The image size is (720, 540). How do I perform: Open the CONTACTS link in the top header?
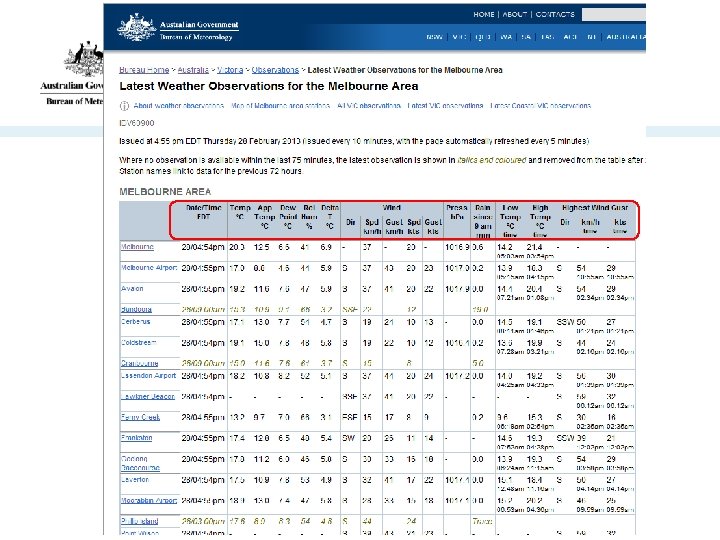pyautogui.click(x=555, y=15)
